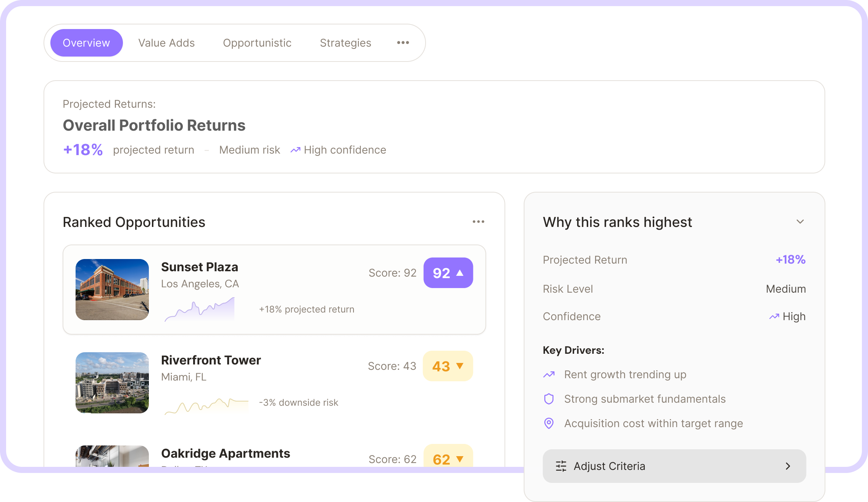This screenshot has width=868, height=502.
Task: Click the Adjust Criteria button
Action: 674,466
